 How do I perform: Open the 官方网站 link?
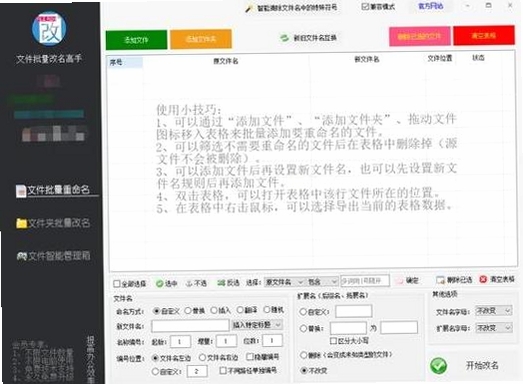pyautogui.click(x=430, y=6)
